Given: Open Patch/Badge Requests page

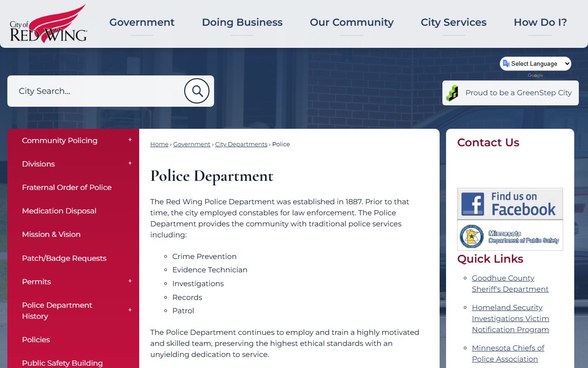Looking at the screenshot, I should [64, 259].
